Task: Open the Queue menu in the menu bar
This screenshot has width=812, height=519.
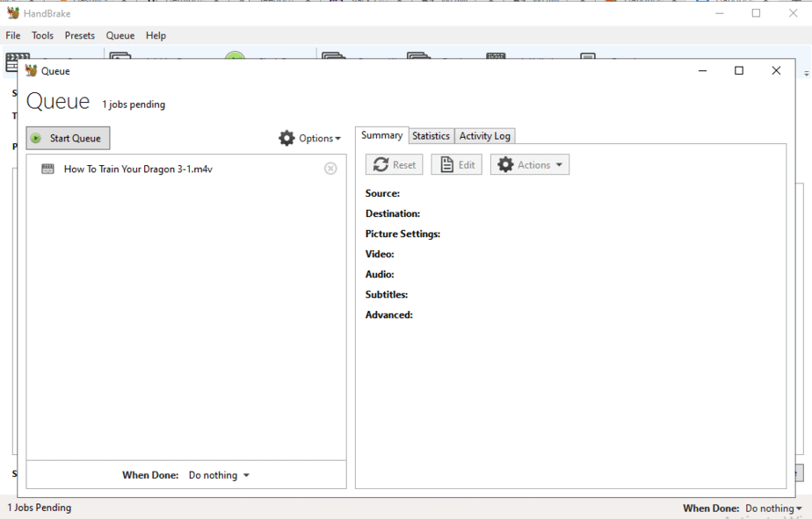Action: [x=120, y=36]
